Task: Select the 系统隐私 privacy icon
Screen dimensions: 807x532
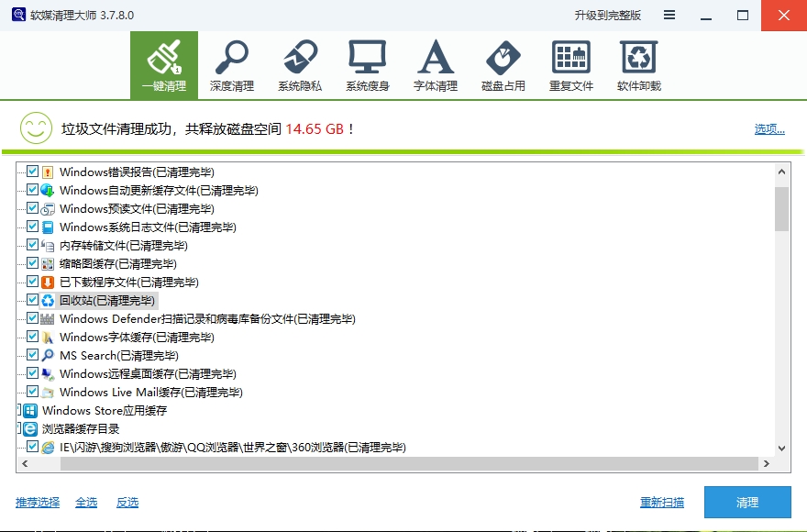Action: (299, 65)
